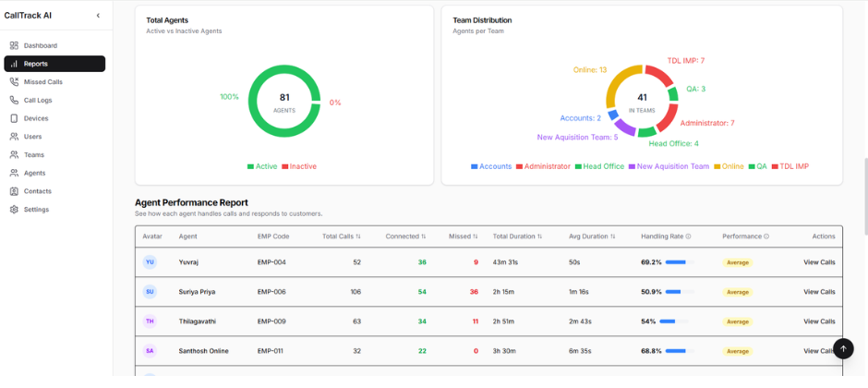
Task: Toggle Active legend in Total Agents chart
Action: [261, 166]
